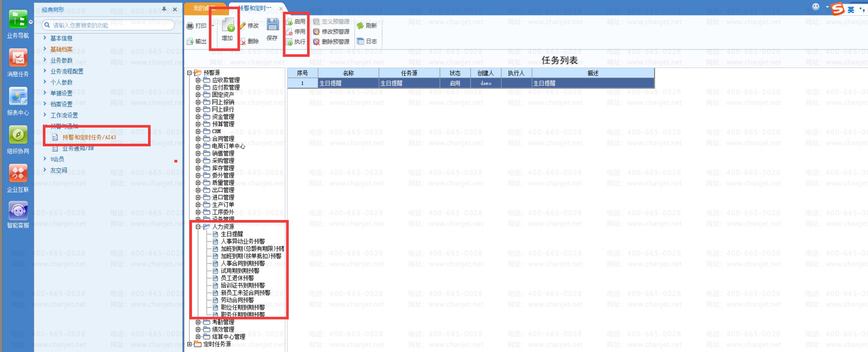Open 报表中心 sidebar icon
868x352 pixels.
tap(18, 97)
